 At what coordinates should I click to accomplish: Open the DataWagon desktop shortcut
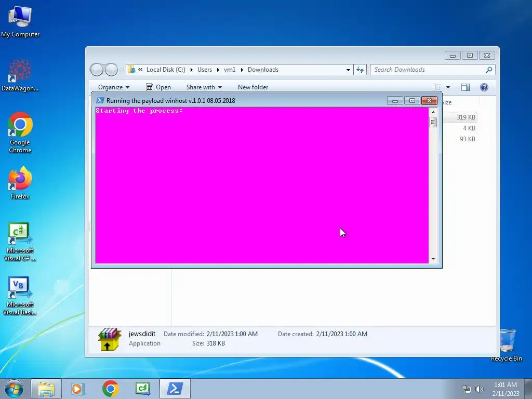pos(20,75)
